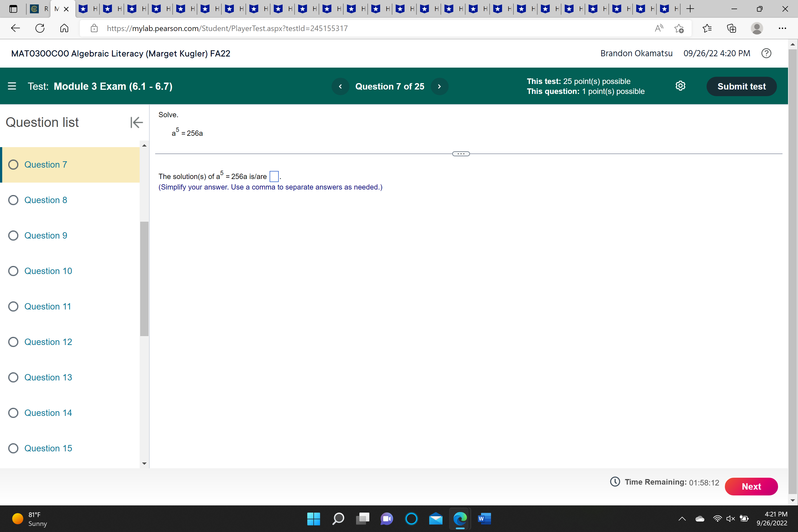Collapse the Question list panel

pos(136,122)
